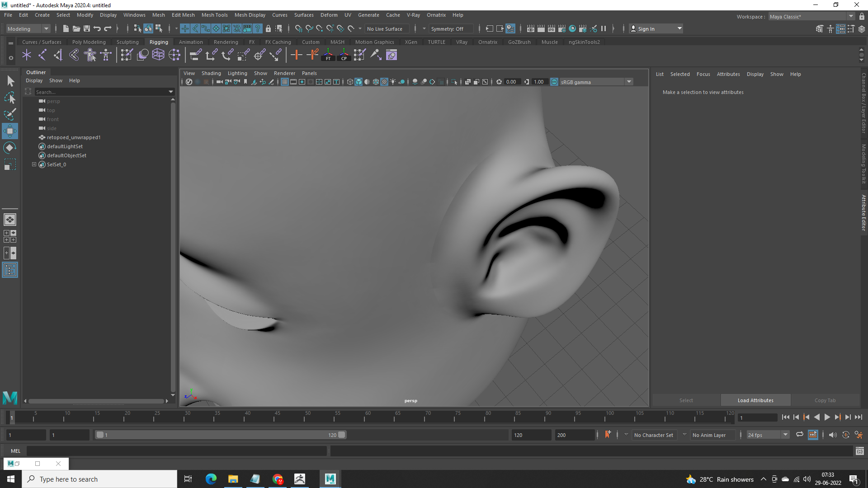
Task: Open the sRGB gamma view transform dropdown
Action: [596, 82]
